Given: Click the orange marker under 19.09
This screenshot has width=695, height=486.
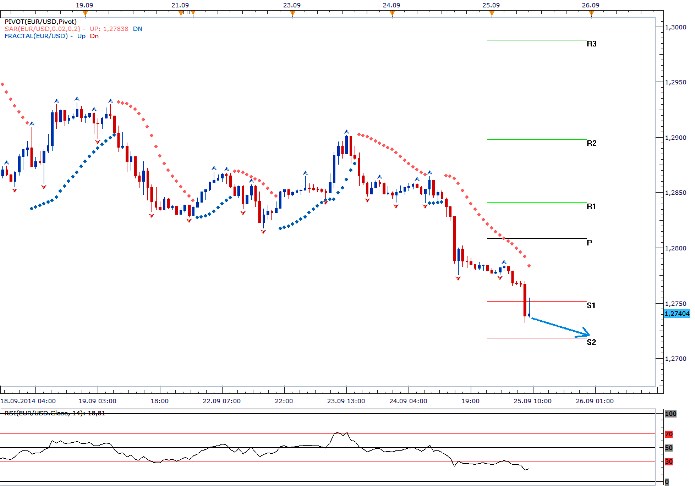Looking at the screenshot, I should tap(86, 13).
